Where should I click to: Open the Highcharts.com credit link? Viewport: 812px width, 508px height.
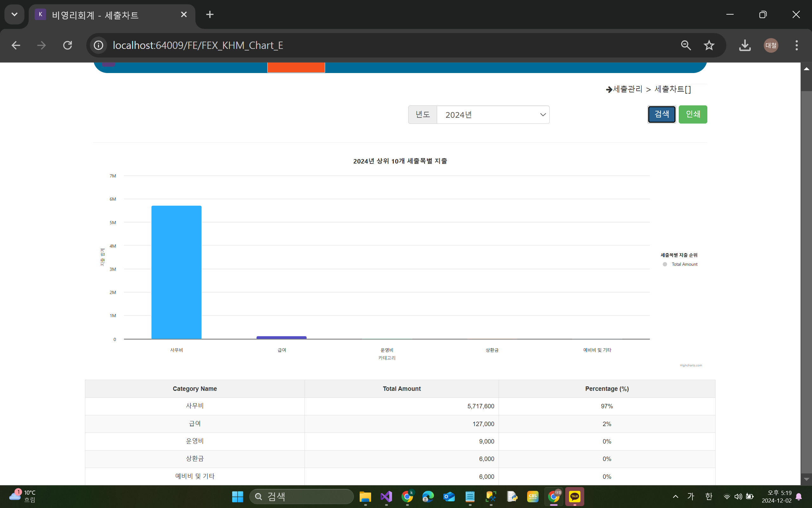691,365
